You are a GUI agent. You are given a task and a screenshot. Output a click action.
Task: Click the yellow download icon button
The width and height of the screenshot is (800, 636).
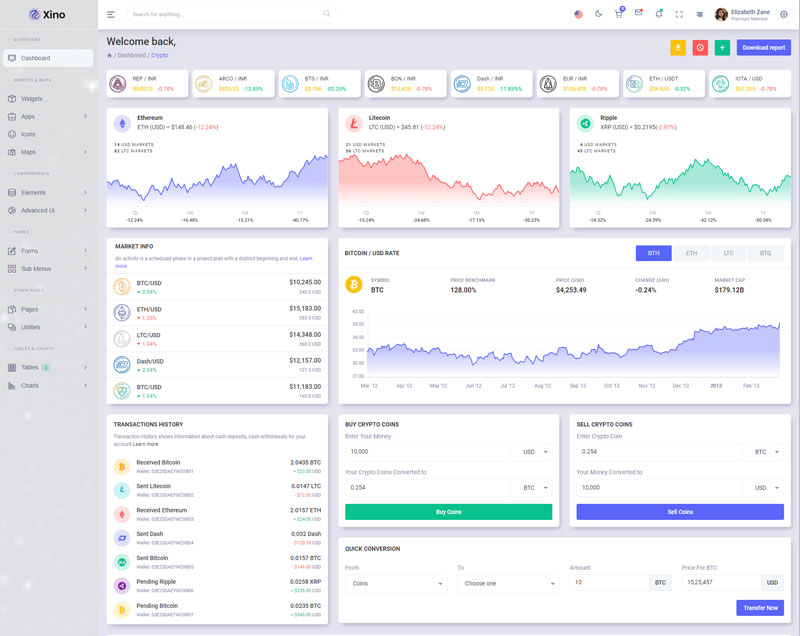pyautogui.click(x=678, y=47)
